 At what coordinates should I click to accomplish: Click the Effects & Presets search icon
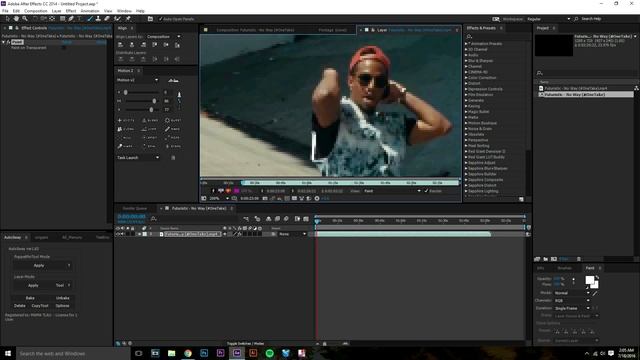click(469, 36)
